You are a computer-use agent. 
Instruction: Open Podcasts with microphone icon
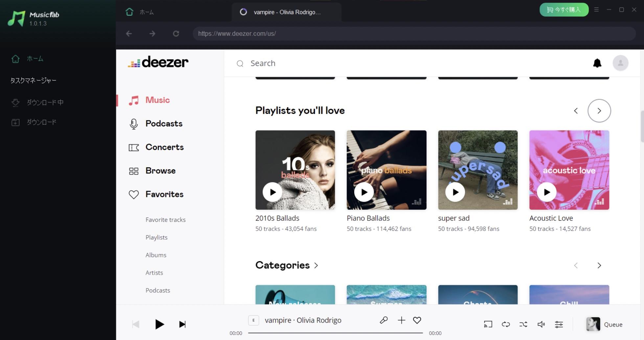(156, 124)
